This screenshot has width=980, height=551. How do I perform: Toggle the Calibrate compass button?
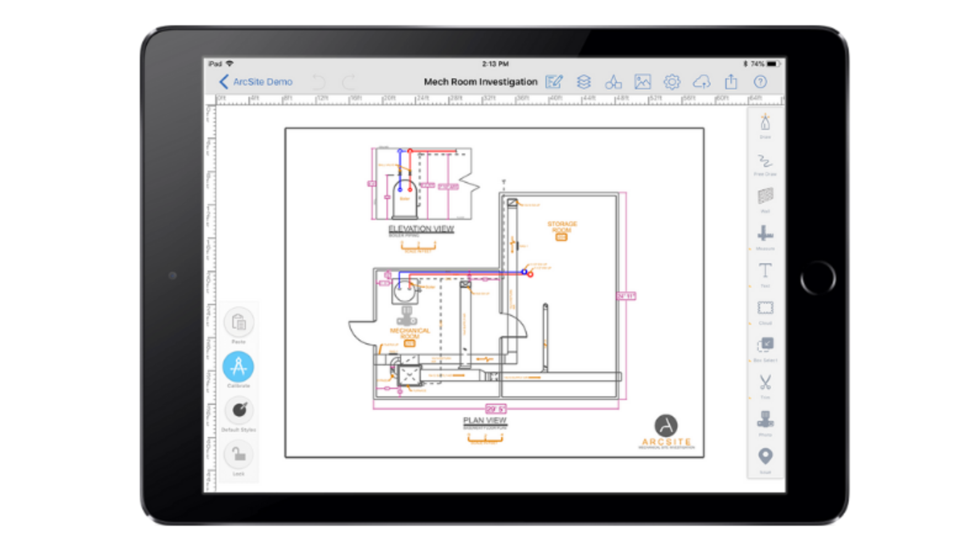[x=239, y=367]
